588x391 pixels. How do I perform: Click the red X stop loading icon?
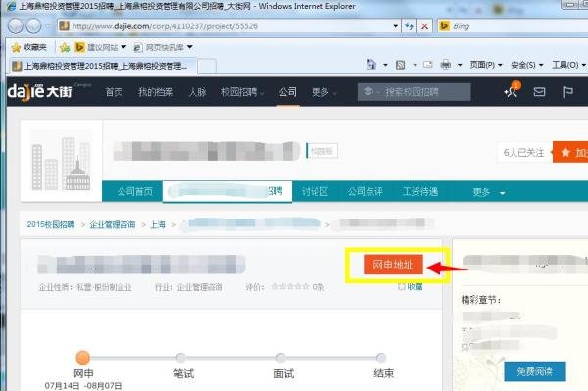pyautogui.click(x=425, y=26)
